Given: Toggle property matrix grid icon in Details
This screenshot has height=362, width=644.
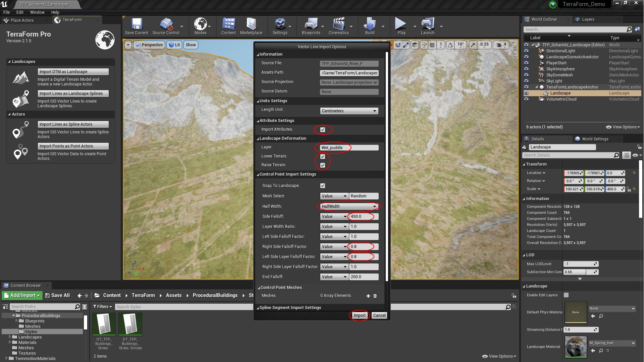Looking at the screenshot, I should (x=626, y=155).
